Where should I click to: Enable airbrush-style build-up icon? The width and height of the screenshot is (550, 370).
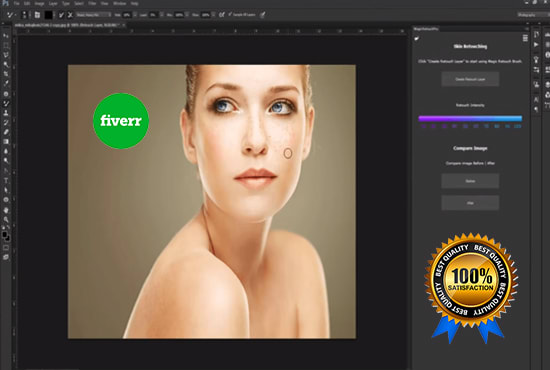pos(222,15)
